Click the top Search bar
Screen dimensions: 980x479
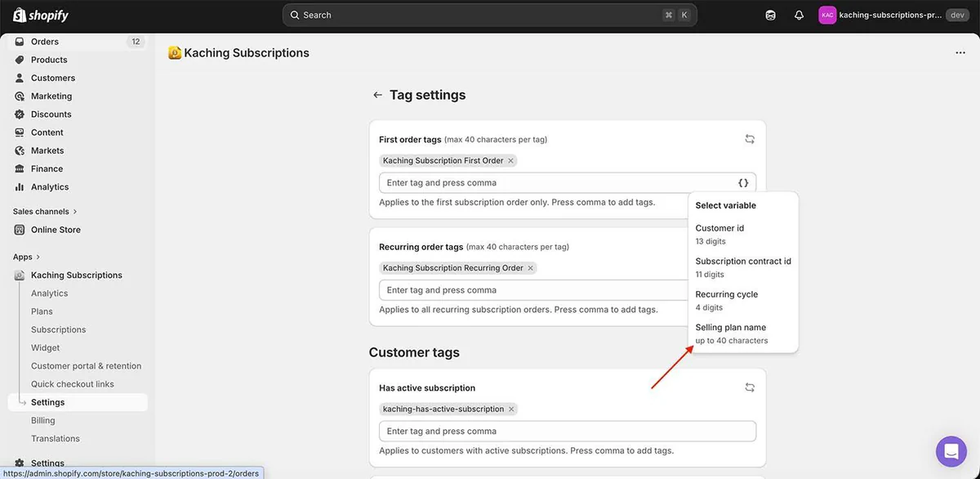pyautogui.click(x=490, y=15)
